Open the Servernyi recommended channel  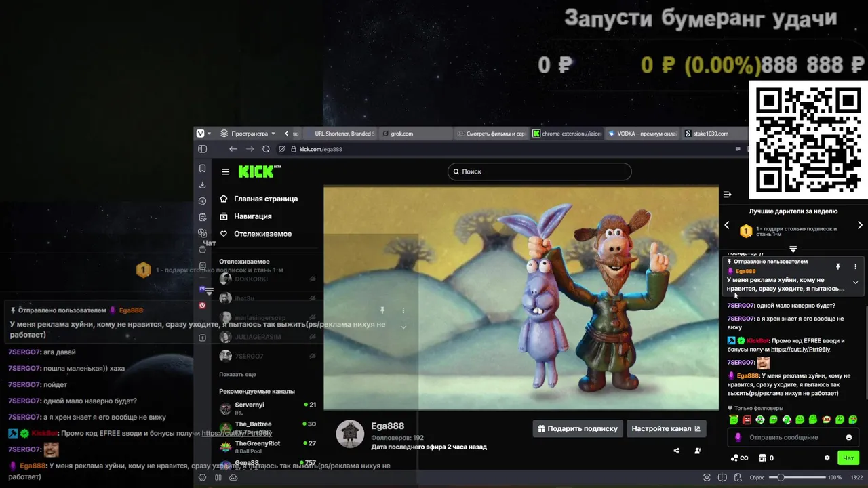click(268, 408)
